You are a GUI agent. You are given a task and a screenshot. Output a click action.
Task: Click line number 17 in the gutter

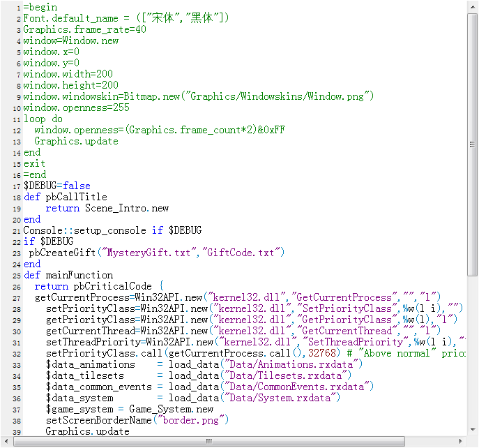pyautogui.click(x=17, y=186)
